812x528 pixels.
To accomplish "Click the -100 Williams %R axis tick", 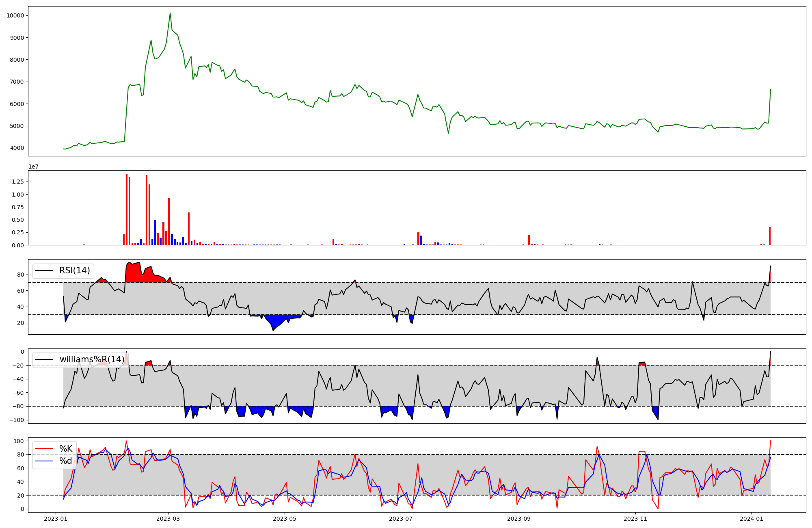I will [16, 420].
